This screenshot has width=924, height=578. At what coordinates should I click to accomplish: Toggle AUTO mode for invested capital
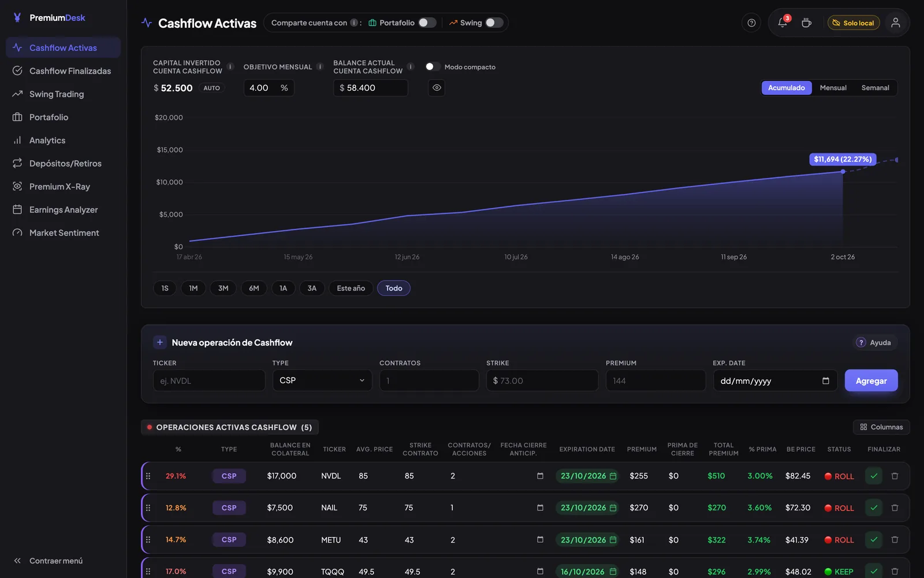211,88
